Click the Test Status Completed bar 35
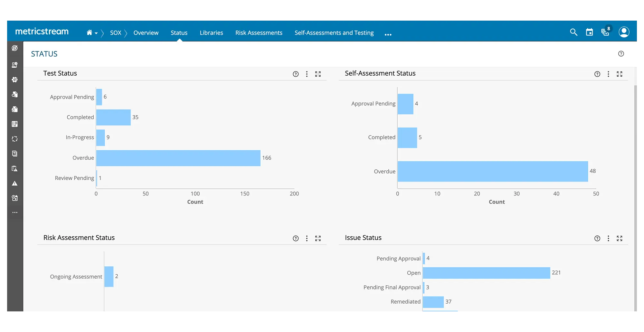The image size is (644, 332). [113, 117]
